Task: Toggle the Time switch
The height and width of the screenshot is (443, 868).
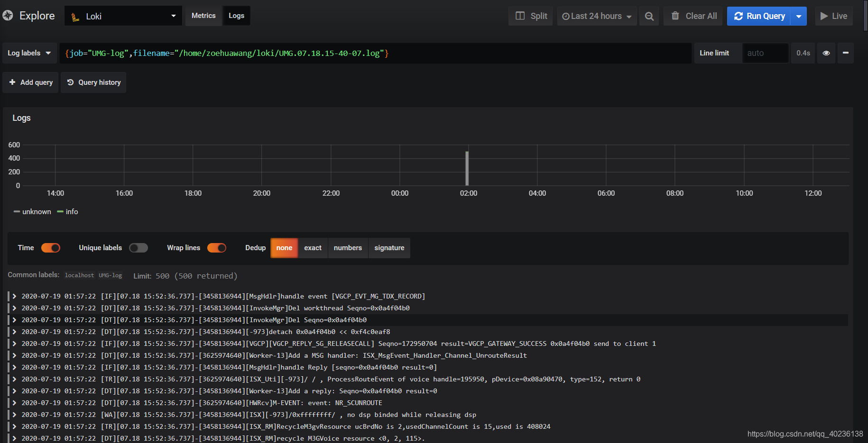Action: coord(50,248)
